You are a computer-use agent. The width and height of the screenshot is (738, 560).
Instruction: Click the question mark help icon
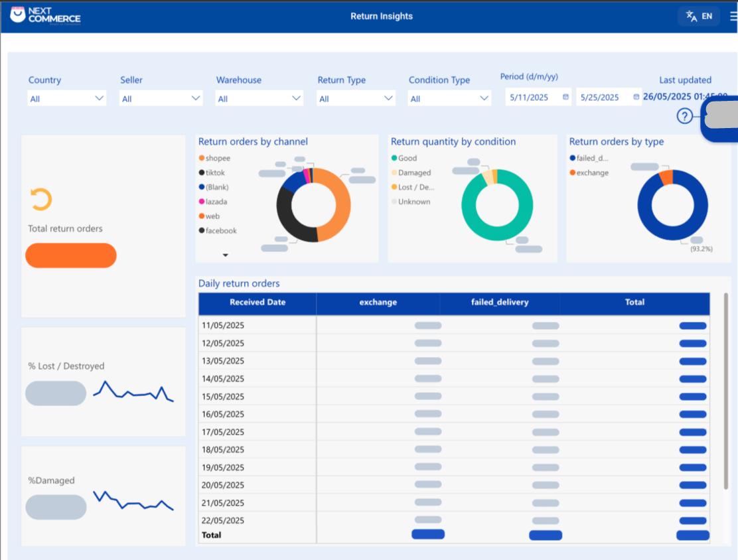[684, 116]
